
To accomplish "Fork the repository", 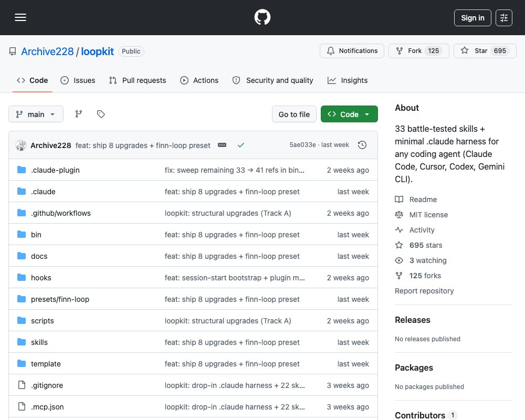I will pos(419,51).
